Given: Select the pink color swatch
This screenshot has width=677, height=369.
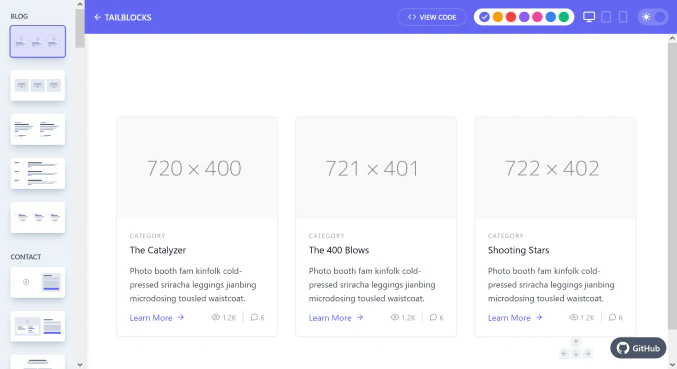Looking at the screenshot, I should (x=537, y=17).
